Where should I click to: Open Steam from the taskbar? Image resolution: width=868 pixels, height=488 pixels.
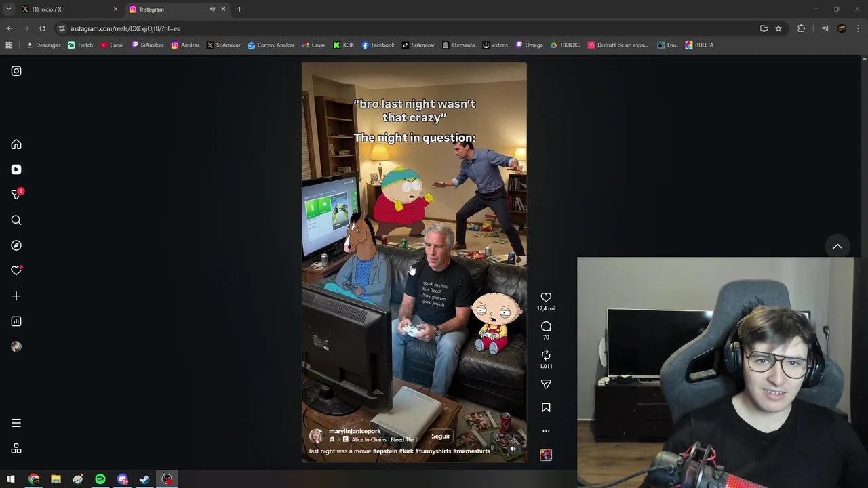[x=144, y=479]
